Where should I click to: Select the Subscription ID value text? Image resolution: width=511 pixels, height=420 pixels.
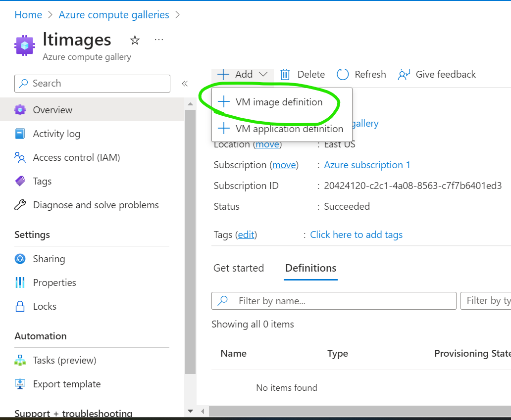[412, 186]
